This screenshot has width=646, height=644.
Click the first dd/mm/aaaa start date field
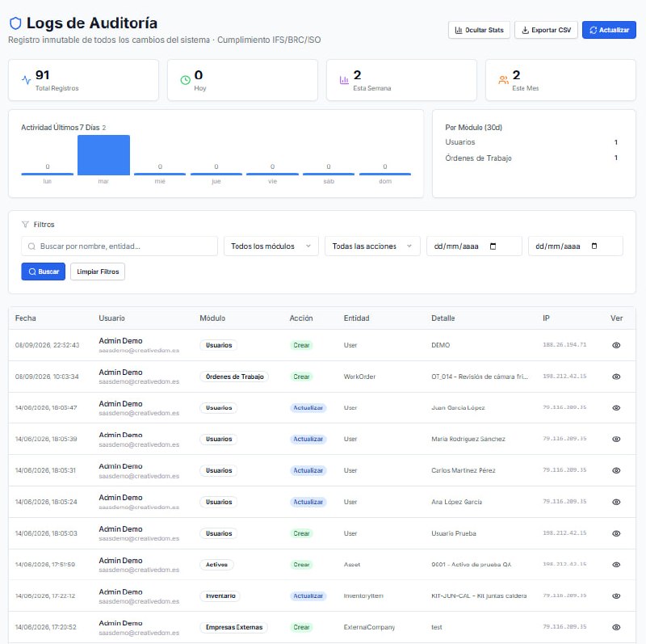tap(474, 246)
